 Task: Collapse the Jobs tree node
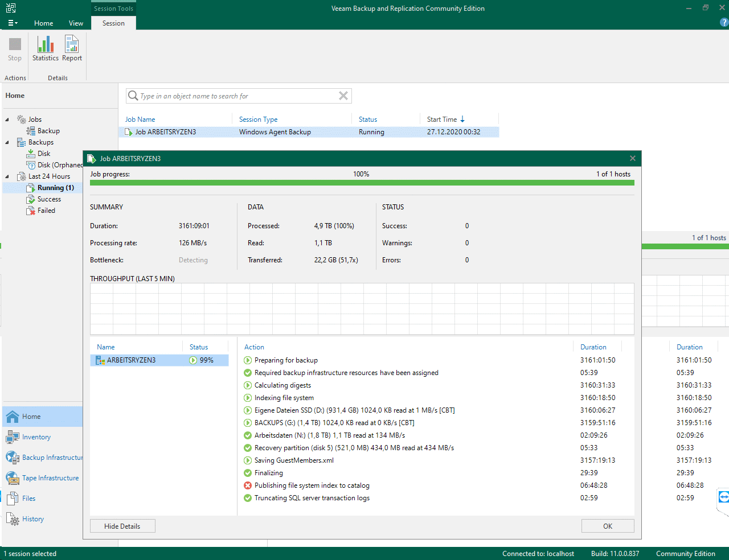(x=7, y=120)
